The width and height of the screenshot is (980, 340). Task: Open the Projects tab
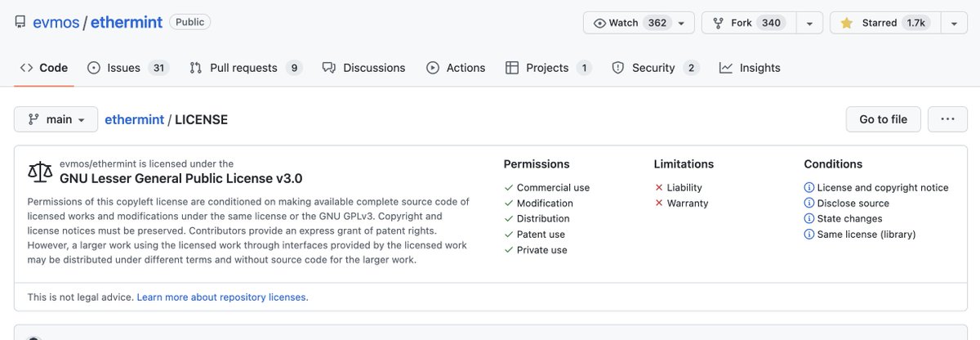pos(549,68)
